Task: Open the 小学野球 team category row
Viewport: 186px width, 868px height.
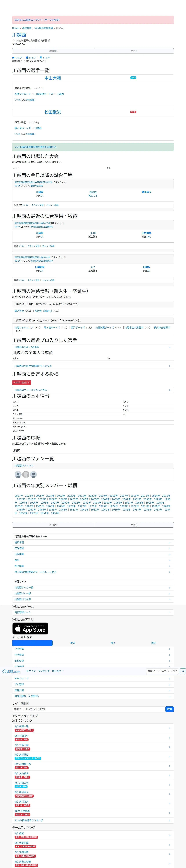Action: tap(93, 649)
